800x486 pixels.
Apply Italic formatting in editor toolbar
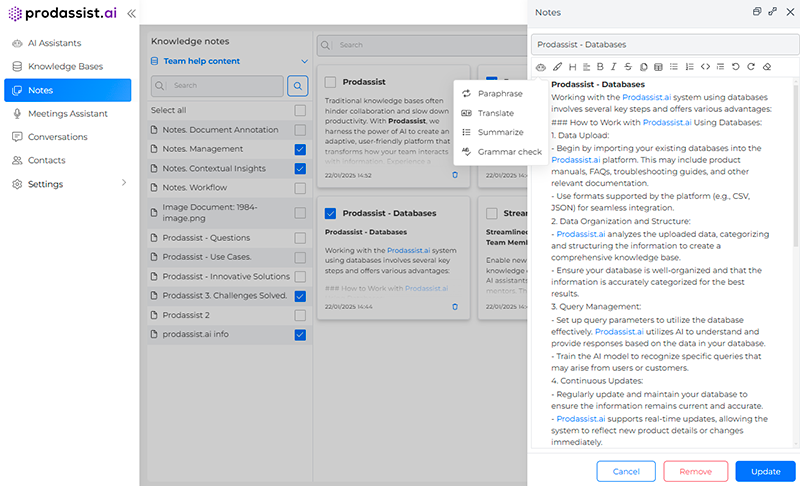pyautogui.click(x=614, y=67)
